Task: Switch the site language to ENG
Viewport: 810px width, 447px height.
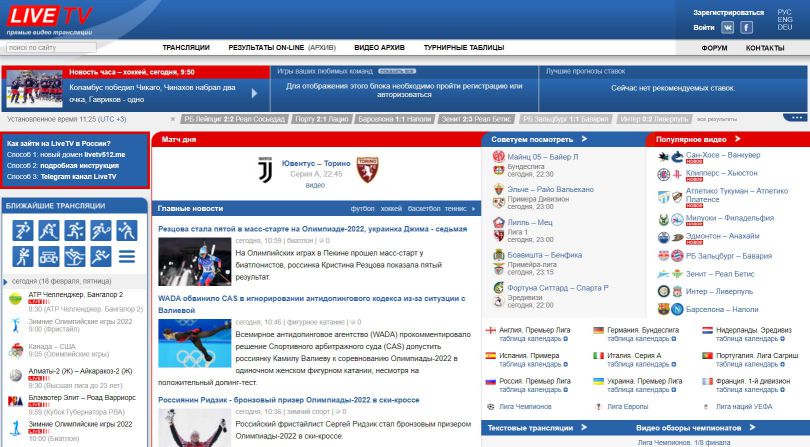Action: point(784,20)
